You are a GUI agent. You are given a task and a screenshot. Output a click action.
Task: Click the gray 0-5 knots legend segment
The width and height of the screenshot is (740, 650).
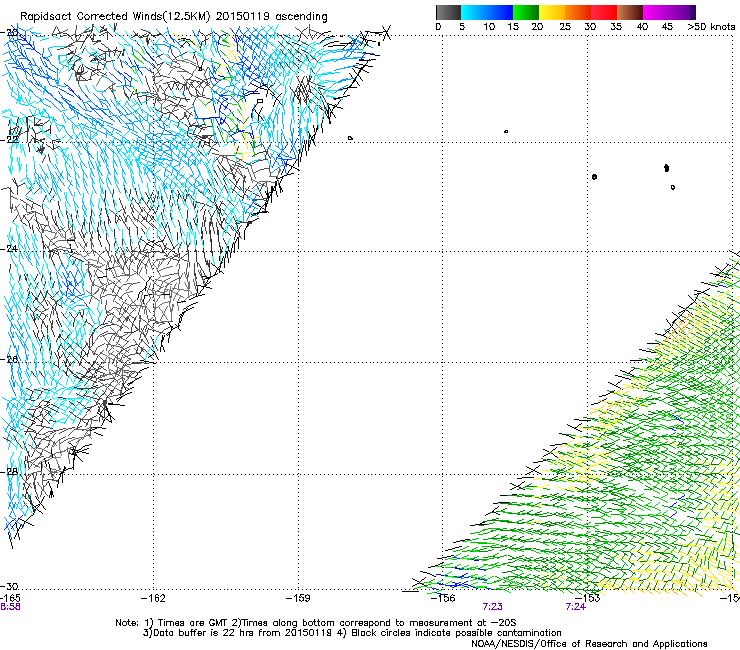pos(448,12)
